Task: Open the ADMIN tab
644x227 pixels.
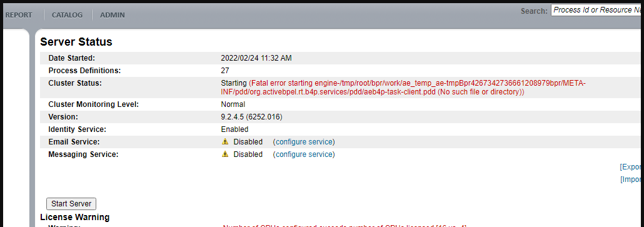Action: click(113, 15)
